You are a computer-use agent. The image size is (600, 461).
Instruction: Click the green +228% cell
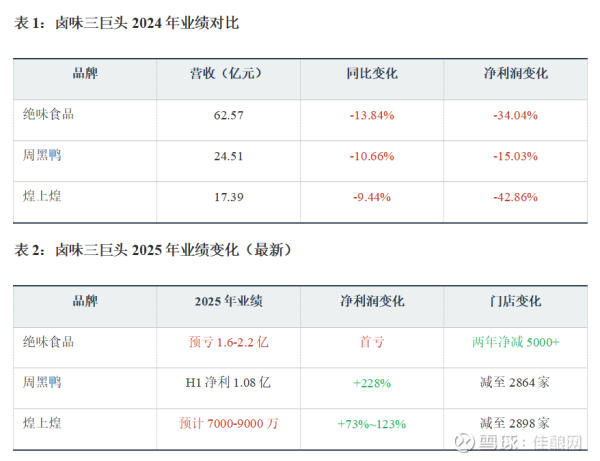click(x=372, y=382)
